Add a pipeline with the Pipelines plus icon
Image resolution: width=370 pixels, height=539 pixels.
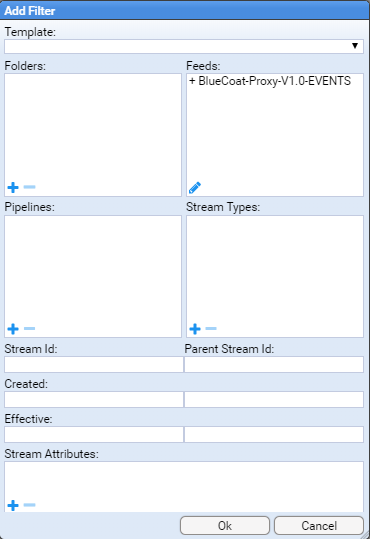(13, 329)
